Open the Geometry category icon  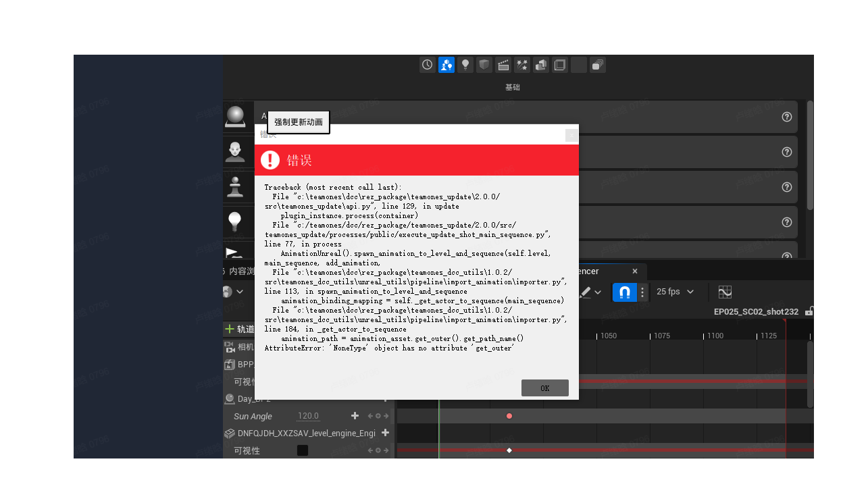coord(540,65)
